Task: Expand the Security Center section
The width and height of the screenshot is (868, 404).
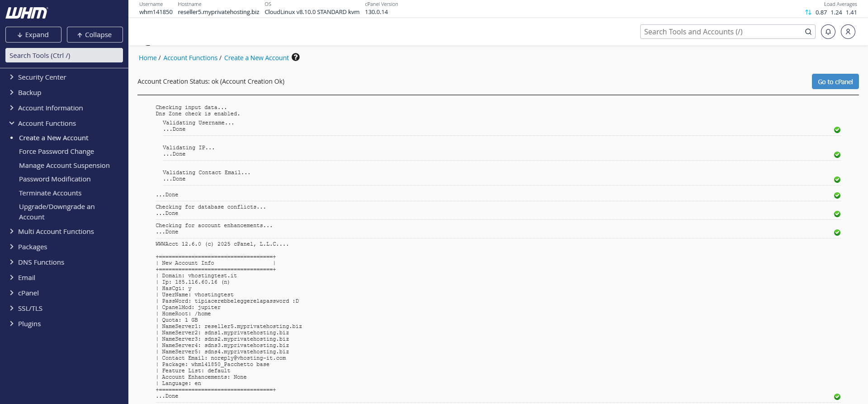Action: pos(42,77)
